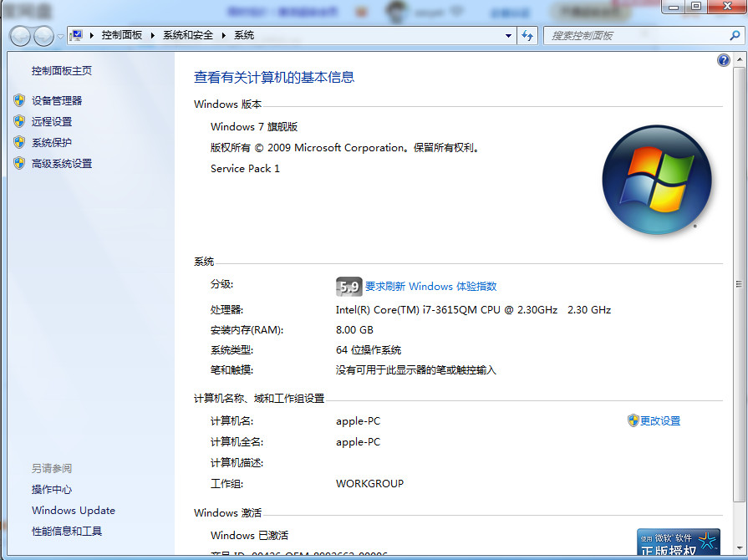Click the shield icon beside 系统保护
This screenshot has width=748, height=560.
pyautogui.click(x=19, y=142)
